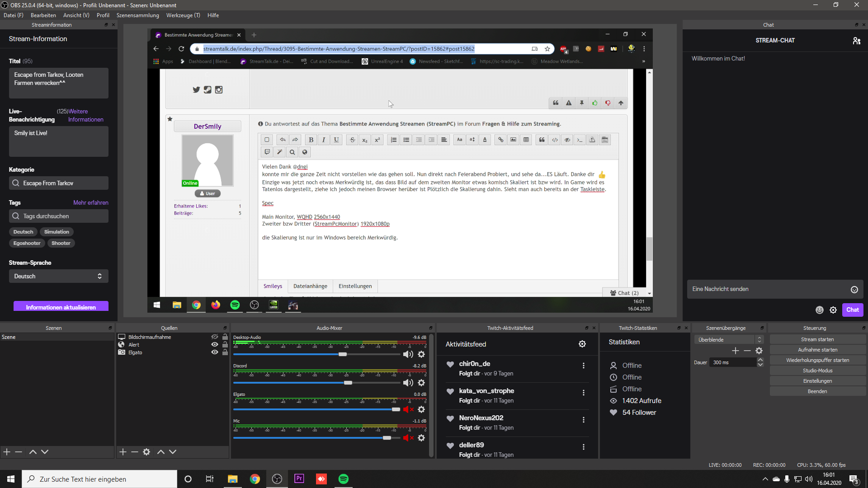868x488 pixels.
Task: Click Stream starten button
Action: (x=817, y=339)
